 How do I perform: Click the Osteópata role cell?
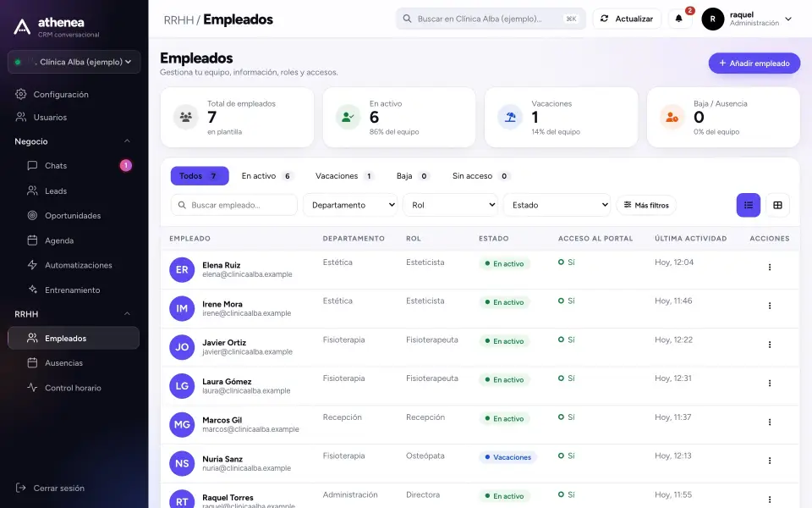coord(425,456)
